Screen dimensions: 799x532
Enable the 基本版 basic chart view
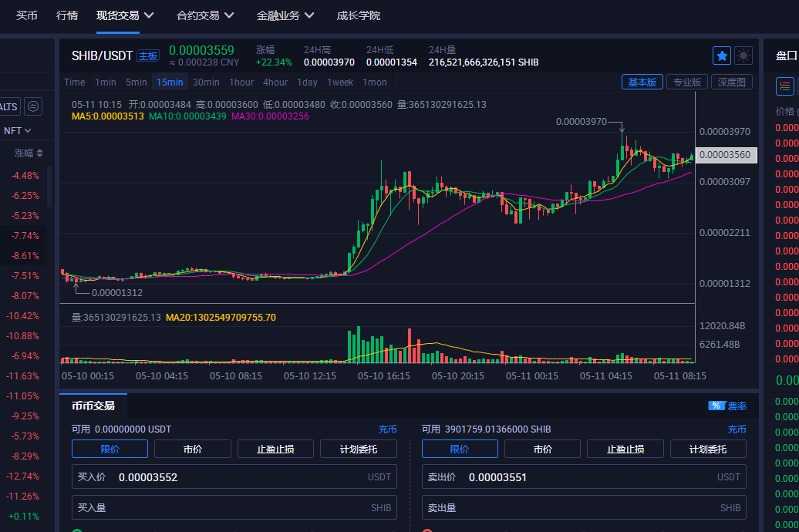tap(642, 82)
